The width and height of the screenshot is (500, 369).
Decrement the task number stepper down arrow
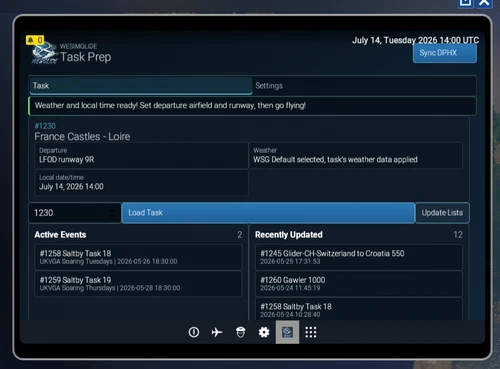[x=112, y=216]
